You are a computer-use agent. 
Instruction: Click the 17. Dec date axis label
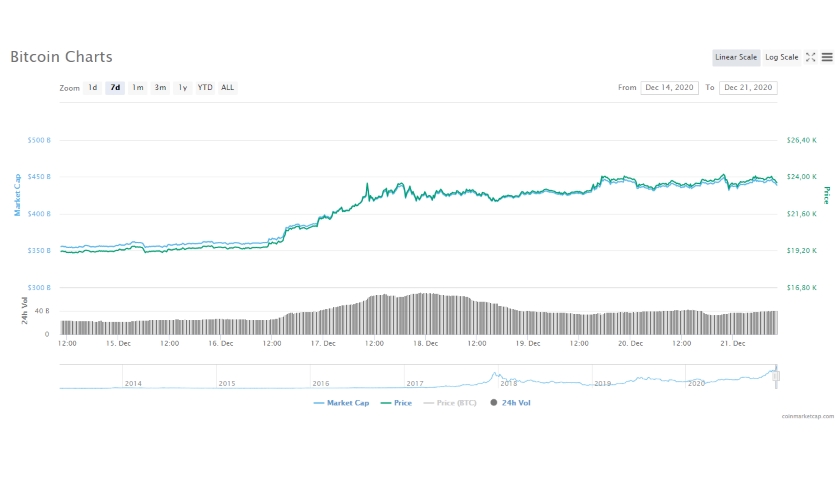pyautogui.click(x=323, y=343)
